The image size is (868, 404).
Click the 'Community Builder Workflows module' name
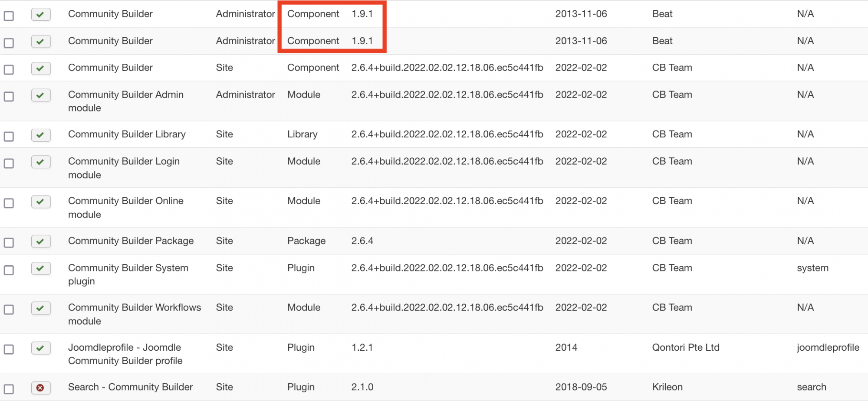click(x=135, y=314)
